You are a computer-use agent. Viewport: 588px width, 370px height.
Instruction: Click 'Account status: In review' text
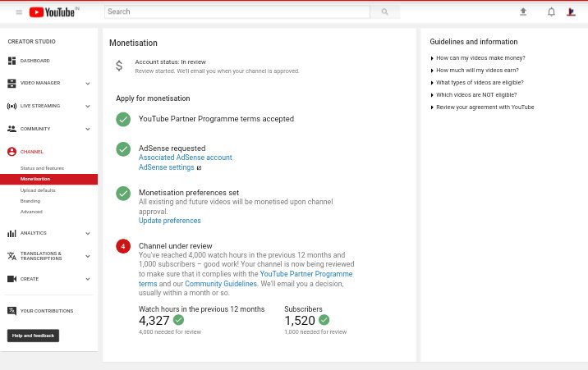tap(171, 62)
